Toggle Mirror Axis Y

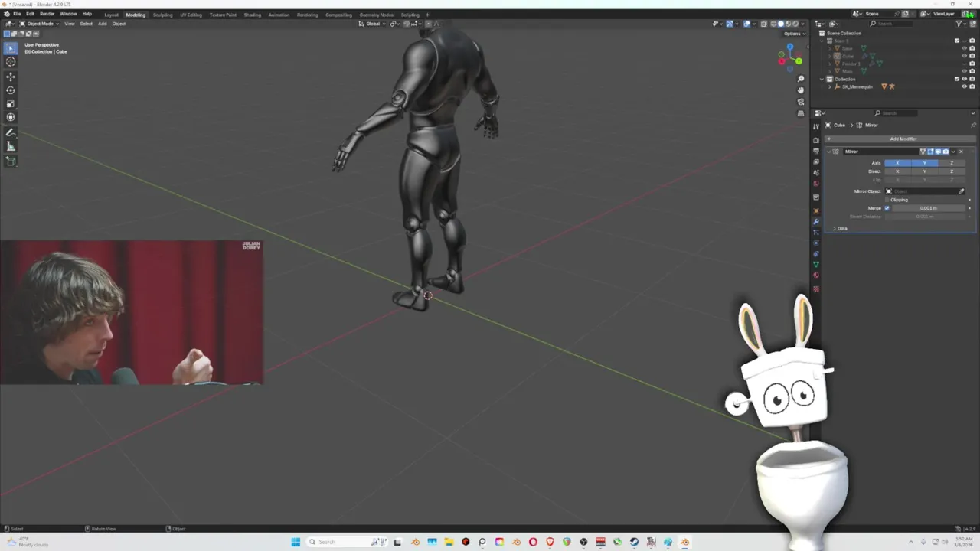tap(924, 163)
